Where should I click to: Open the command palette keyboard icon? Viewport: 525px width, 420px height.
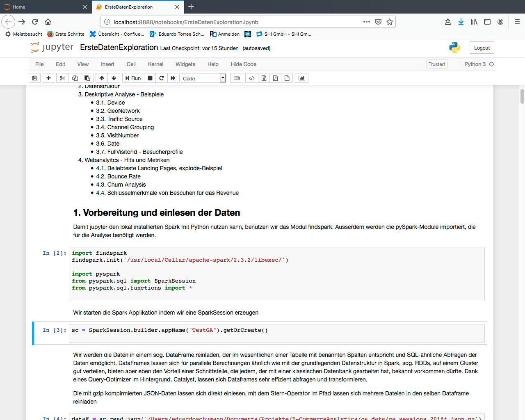click(237, 78)
